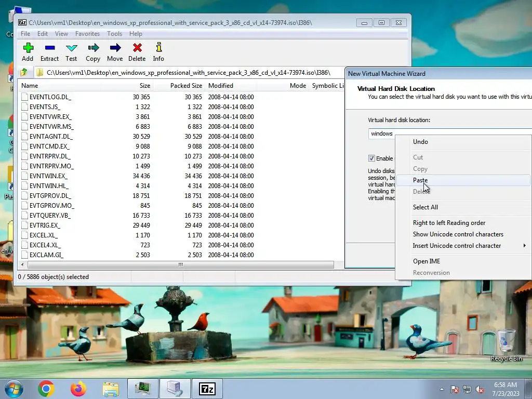Sort by the Size column header

(x=127, y=86)
